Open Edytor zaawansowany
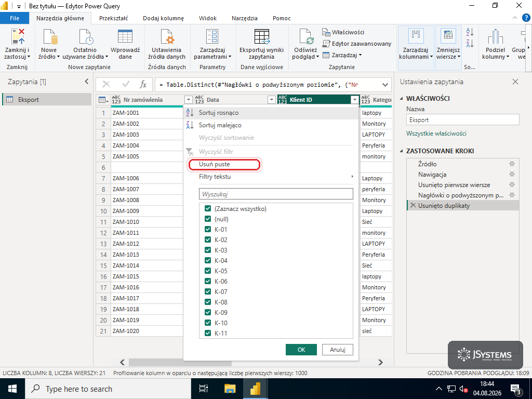The width and height of the screenshot is (532, 399). coord(356,44)
